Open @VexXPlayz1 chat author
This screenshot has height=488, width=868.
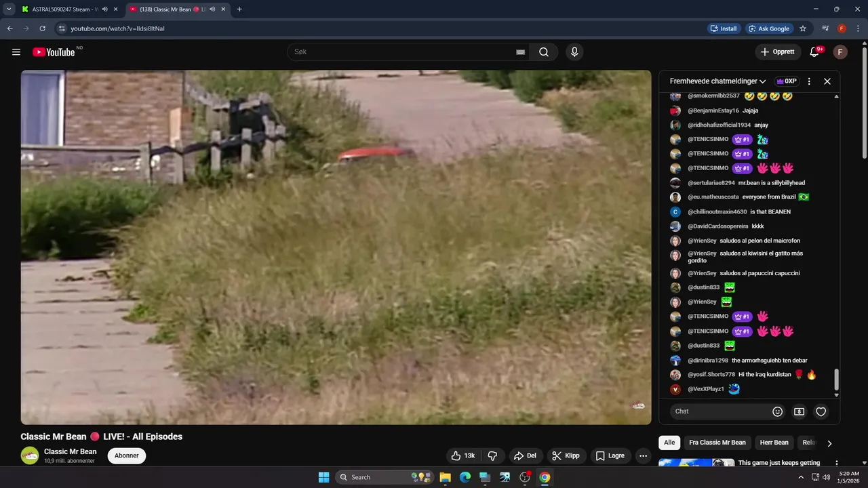click(x=706, y=389)
